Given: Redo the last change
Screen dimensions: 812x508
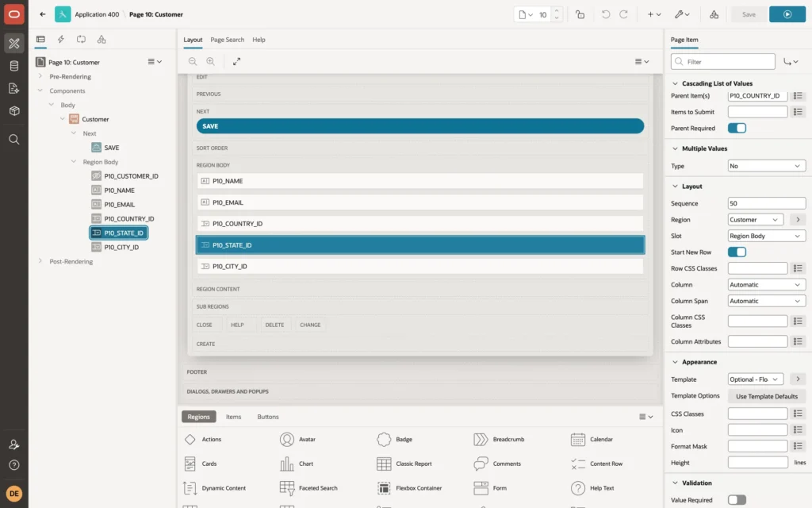Looking at the screenshot, I should click(623, 14).
